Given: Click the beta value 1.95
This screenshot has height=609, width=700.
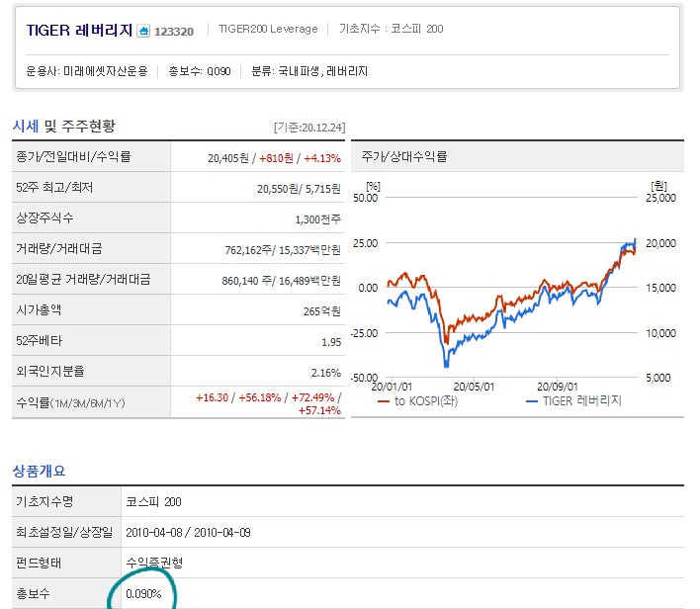Looking at the screenshot, I should [x=331, y=342].
